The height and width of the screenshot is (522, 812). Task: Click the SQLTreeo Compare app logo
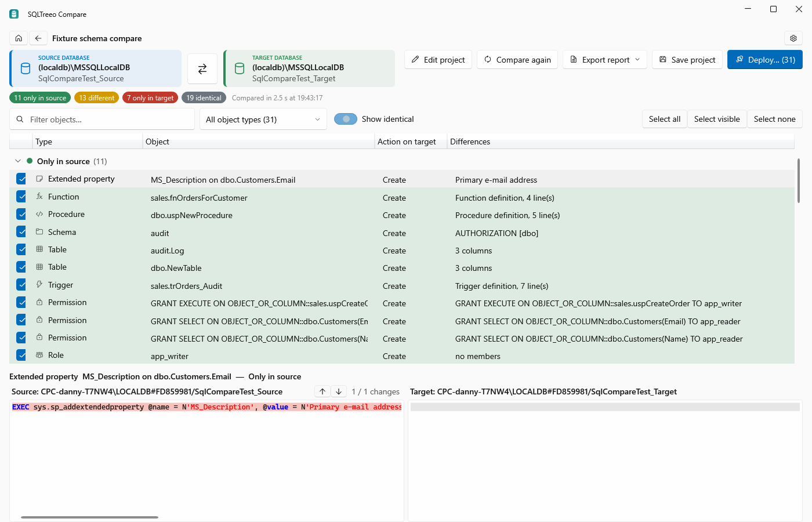click(x=14, y=14)
